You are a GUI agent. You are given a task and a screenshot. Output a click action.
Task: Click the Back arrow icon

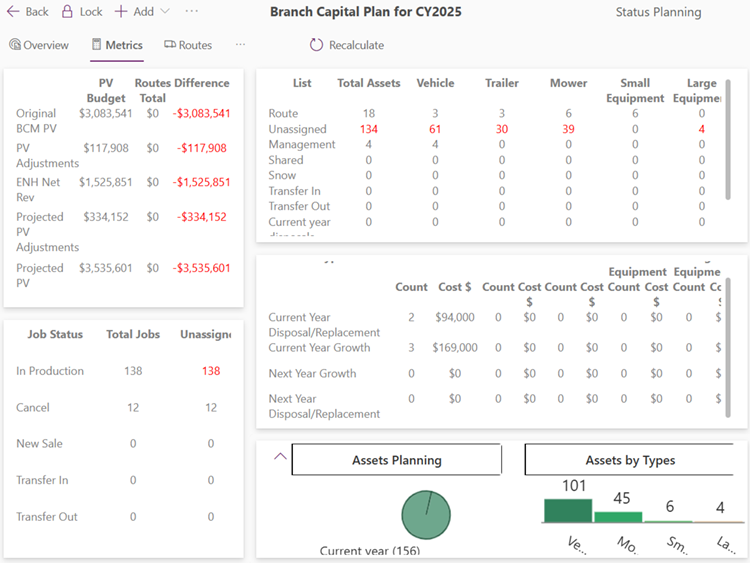pos(13,11)
